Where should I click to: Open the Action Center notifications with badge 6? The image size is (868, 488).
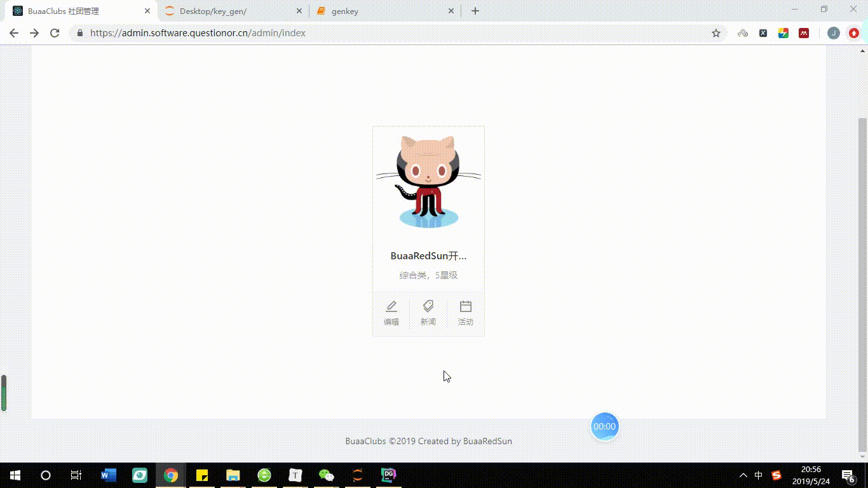pyautogui.click(x=848, y=475)
